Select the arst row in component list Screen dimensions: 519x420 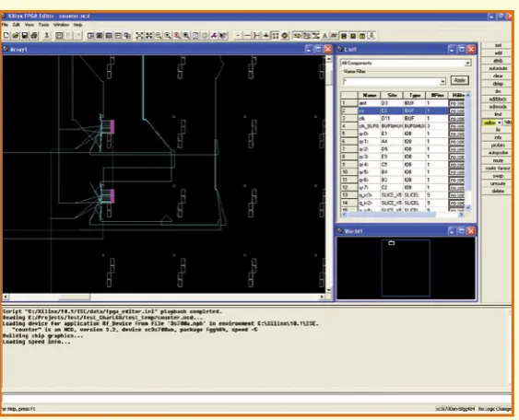(403, 103)
